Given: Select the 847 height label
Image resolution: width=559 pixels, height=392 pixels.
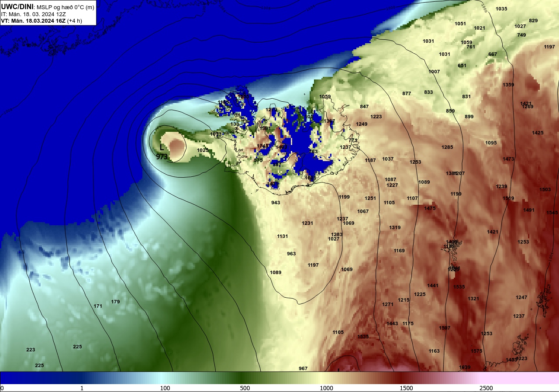Looking at the screenshot, I should coord(364,107).
